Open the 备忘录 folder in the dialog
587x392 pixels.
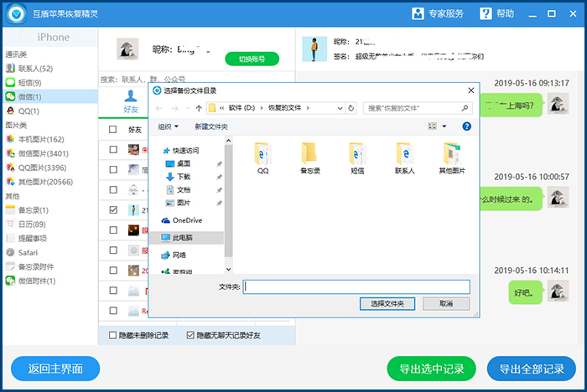click(x=310, y=158)
